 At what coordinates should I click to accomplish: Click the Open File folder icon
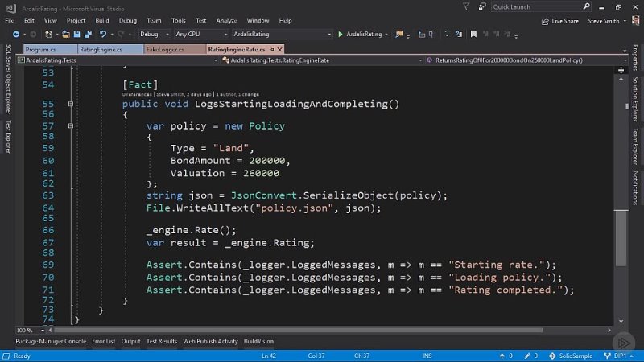pos(66,35)
